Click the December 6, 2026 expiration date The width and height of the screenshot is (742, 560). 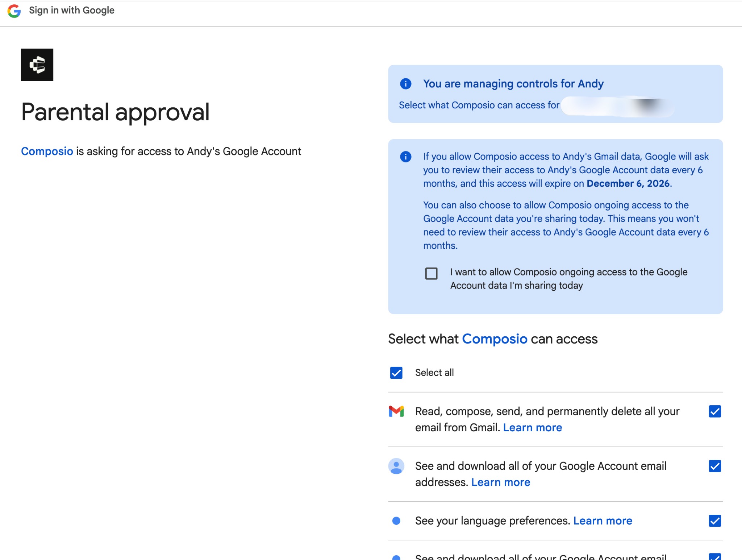(x=628, y=183)
